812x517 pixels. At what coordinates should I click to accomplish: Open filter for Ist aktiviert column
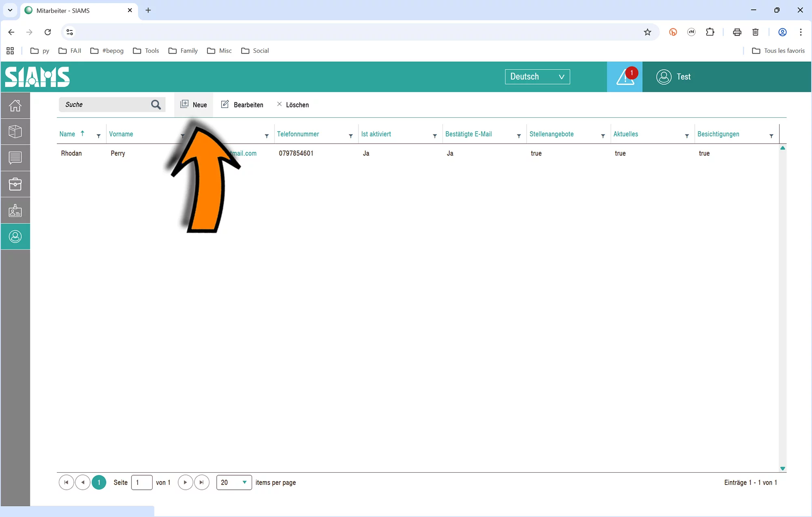[x=435, y=136]
